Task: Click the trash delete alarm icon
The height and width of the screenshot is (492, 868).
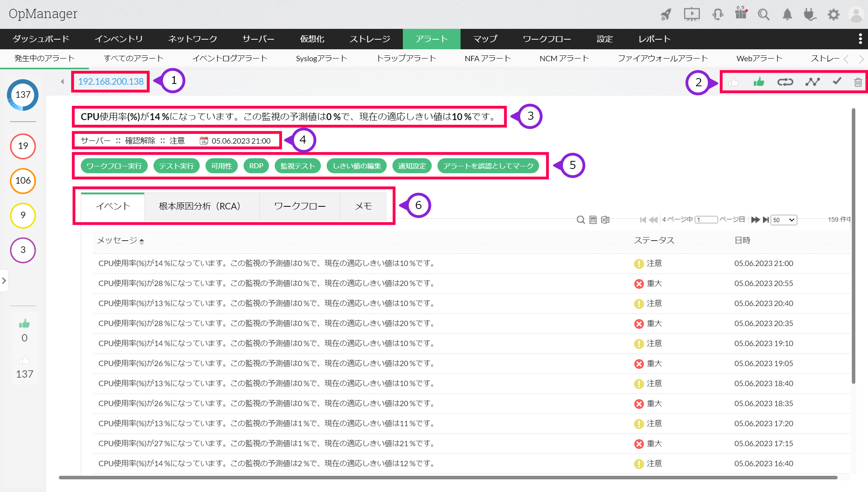Action: tap(858, 82)
